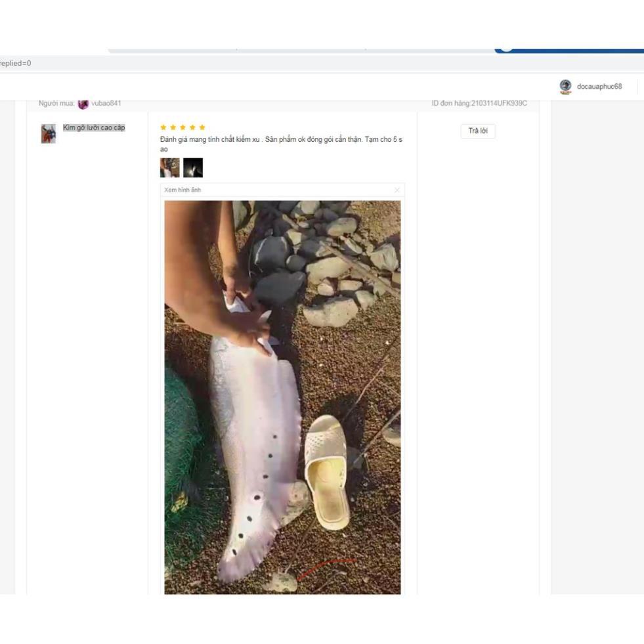
Task: Click the browser address bar URL text
Action: click(16, 64)
